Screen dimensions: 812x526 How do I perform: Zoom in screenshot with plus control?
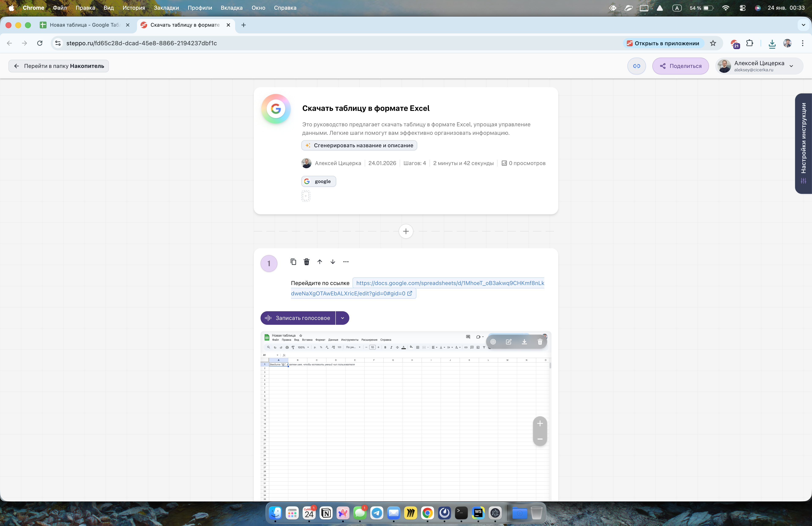tap(540, 424)
